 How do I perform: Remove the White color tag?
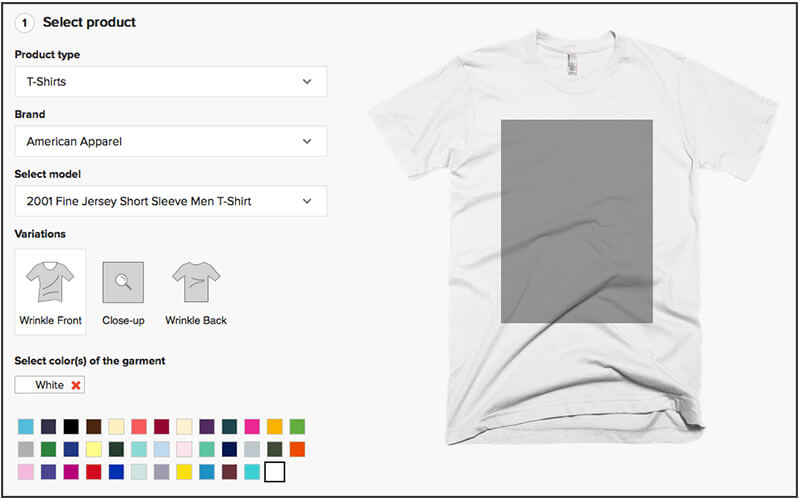pos(76,385)
